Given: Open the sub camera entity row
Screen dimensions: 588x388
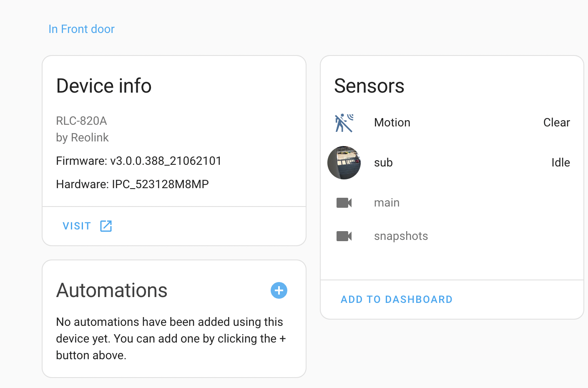Looking at the screenshot, I should click(383, 163).
